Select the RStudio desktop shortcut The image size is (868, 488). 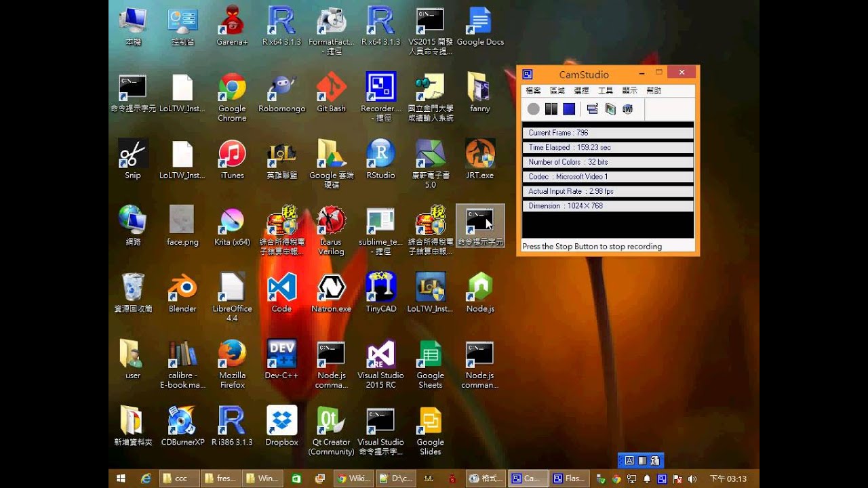click(x=380, y=159)
